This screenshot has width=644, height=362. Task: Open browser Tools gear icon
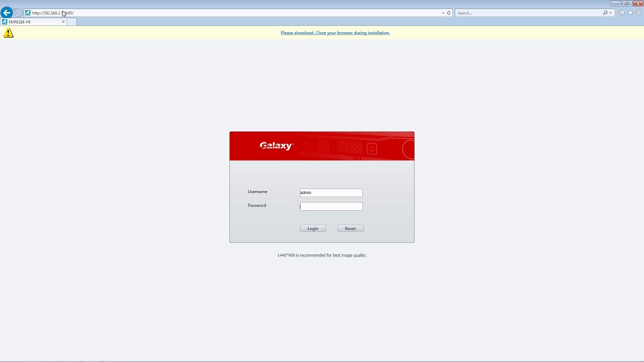(x=638, y=13)
